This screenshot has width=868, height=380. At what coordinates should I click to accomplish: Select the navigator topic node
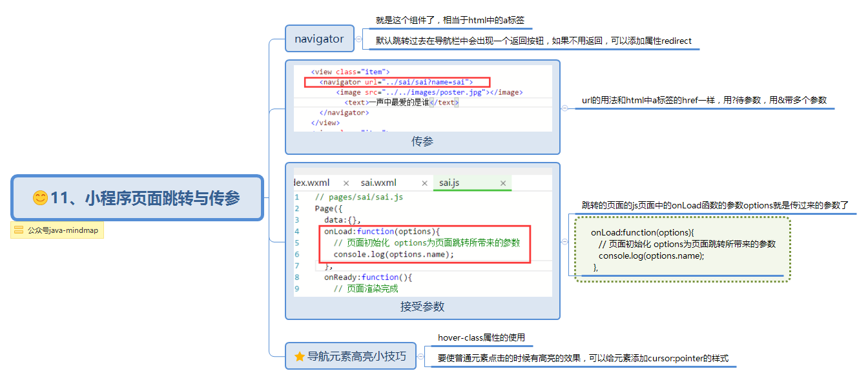click(x=319, y=39)
